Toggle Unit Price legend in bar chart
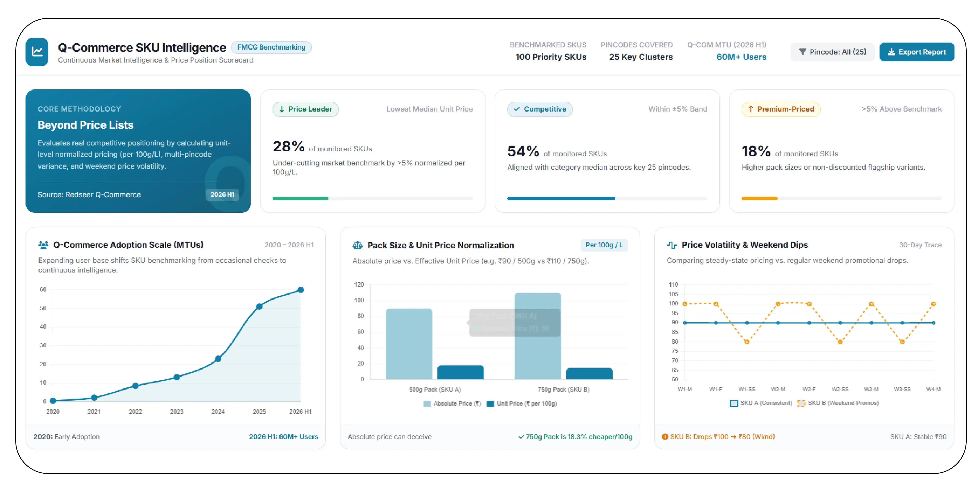The image size is (980, 486). (522, 403)
